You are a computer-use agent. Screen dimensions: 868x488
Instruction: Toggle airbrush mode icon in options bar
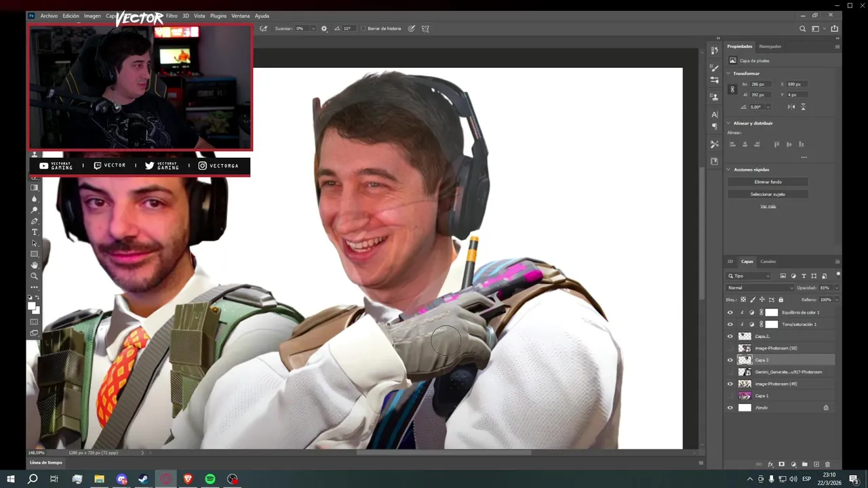point(264,28)
